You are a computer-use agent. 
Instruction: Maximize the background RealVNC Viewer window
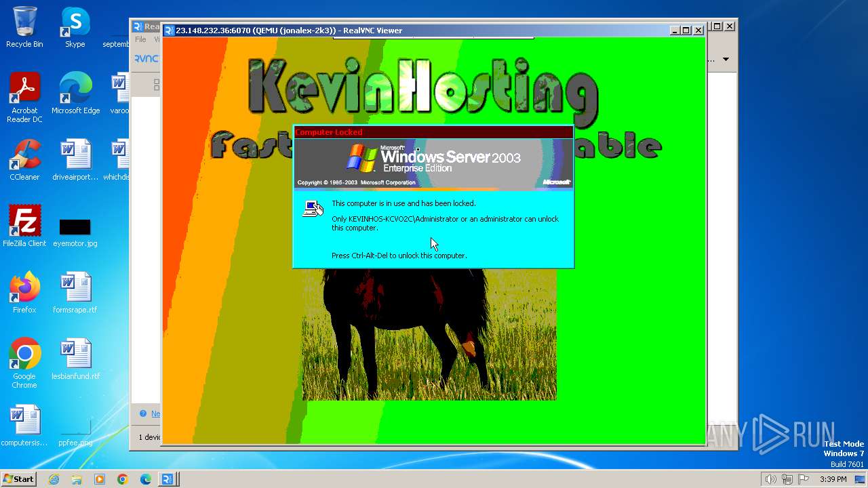pyautogui.click(x=717, y=26)
